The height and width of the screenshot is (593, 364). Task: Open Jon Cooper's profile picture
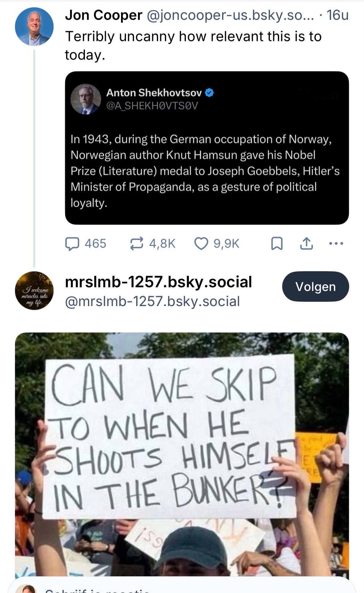pyautogui.click(x=34, y=27)
